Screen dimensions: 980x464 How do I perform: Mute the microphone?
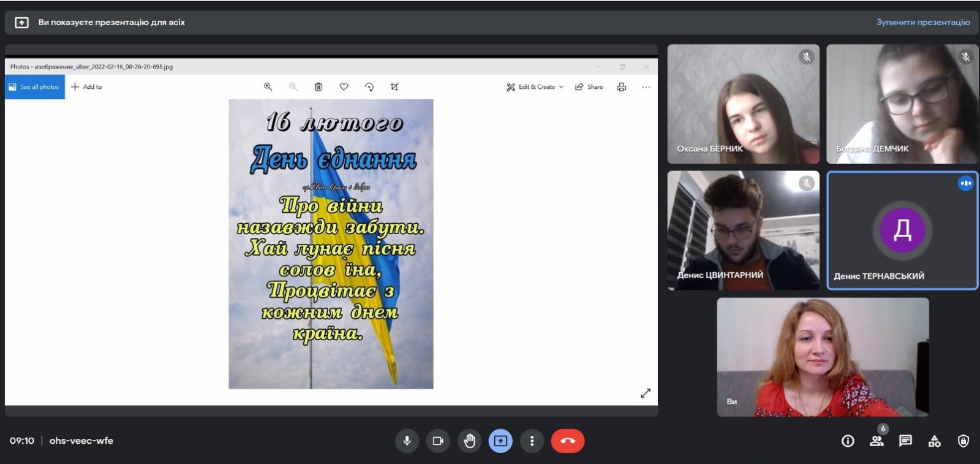407,441
